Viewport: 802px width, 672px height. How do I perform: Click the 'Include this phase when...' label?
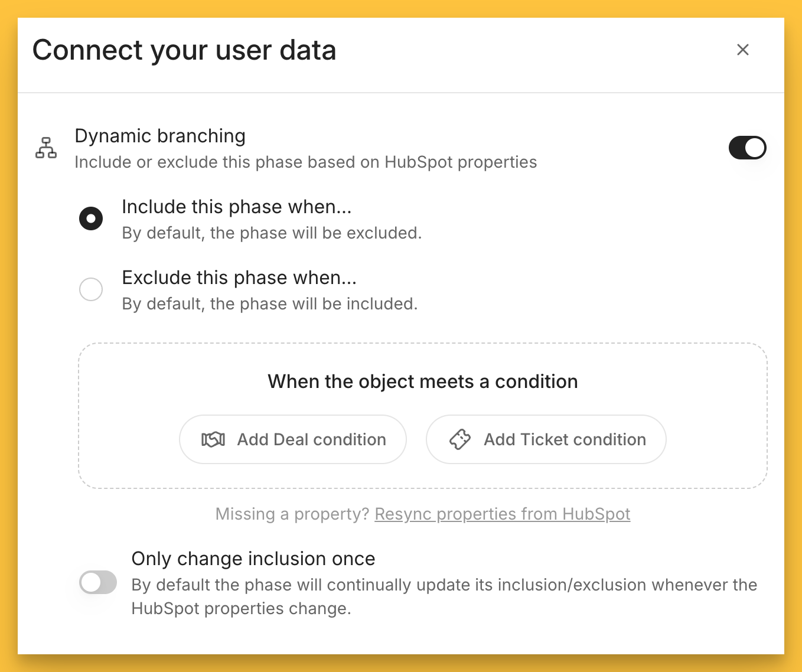tap(236, 207)
